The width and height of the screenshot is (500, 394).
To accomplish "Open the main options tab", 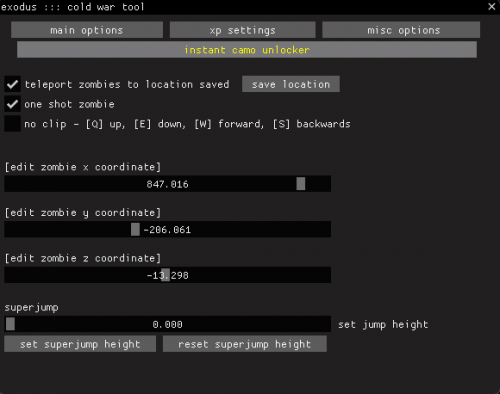I will (87, 30).
